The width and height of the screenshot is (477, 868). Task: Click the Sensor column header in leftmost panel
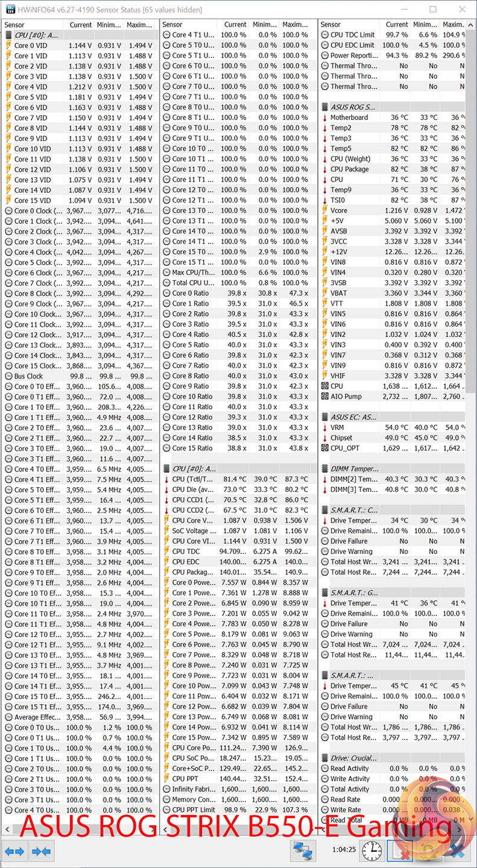point(33,25)
